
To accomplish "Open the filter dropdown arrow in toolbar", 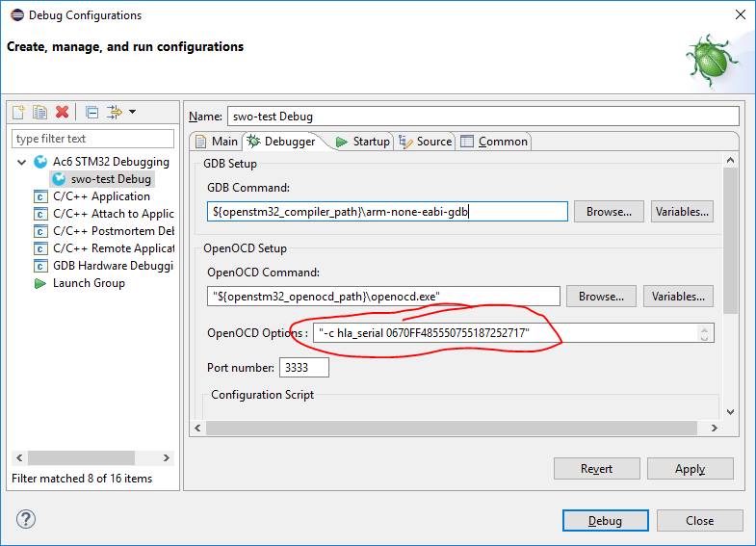I will (x=132, y=113).
